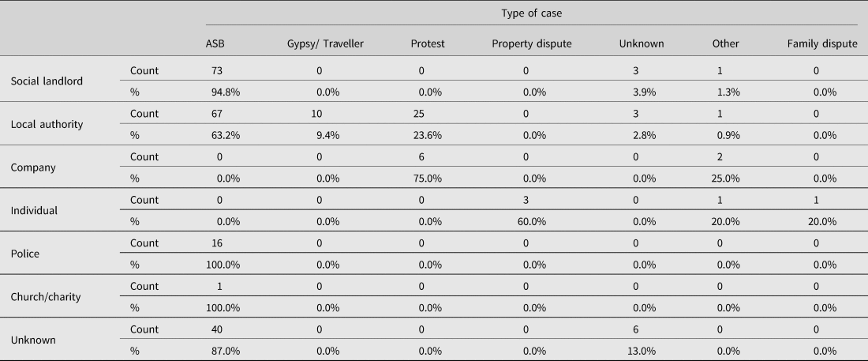Select the Individual row label
This screenshot has height=361, width=868.
(34, 211)
